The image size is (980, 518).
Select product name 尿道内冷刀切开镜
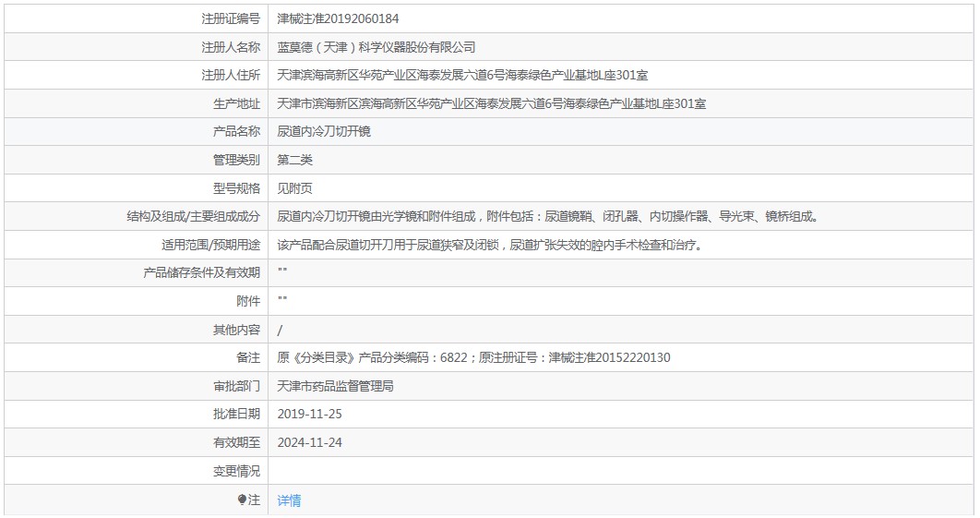pos(324,131)
